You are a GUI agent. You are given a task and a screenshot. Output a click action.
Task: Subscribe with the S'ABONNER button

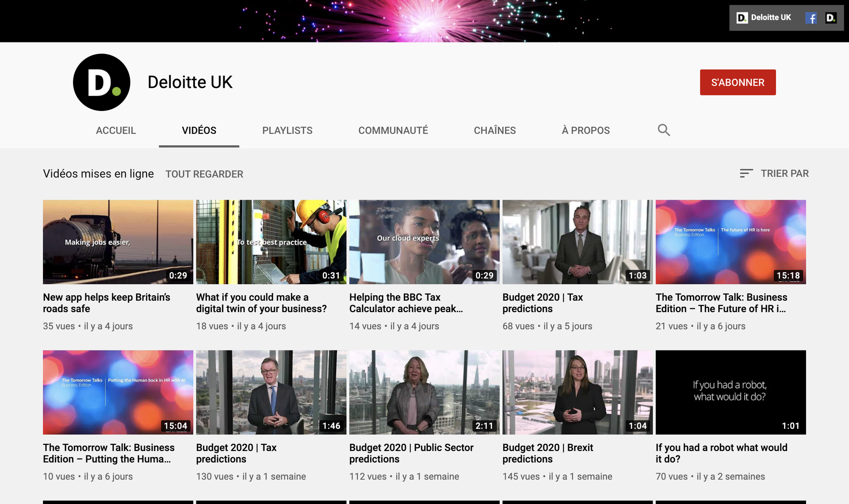pyautogui.click(x=738, y=82)
